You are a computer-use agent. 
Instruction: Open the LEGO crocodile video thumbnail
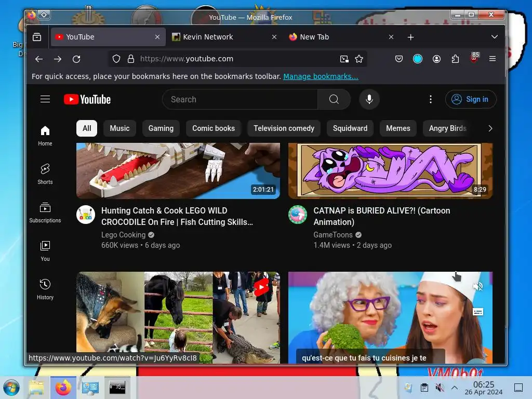(178, 170)
